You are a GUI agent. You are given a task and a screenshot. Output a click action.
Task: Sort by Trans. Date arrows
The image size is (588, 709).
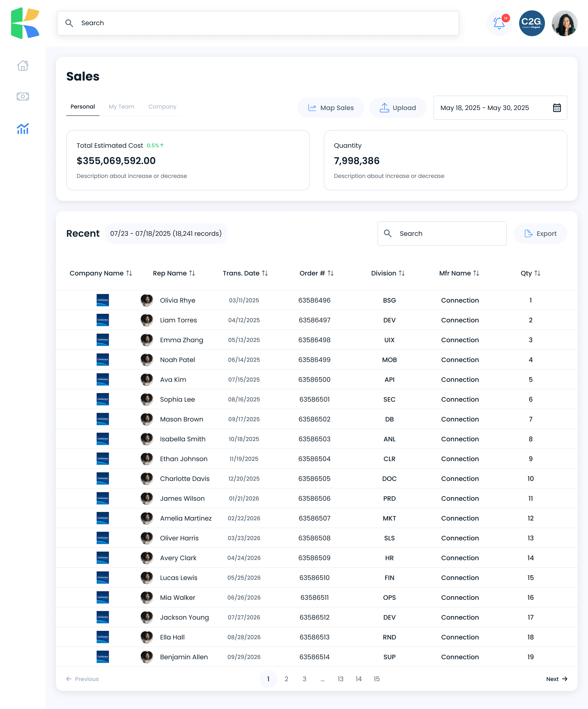(x=265, y=273)
